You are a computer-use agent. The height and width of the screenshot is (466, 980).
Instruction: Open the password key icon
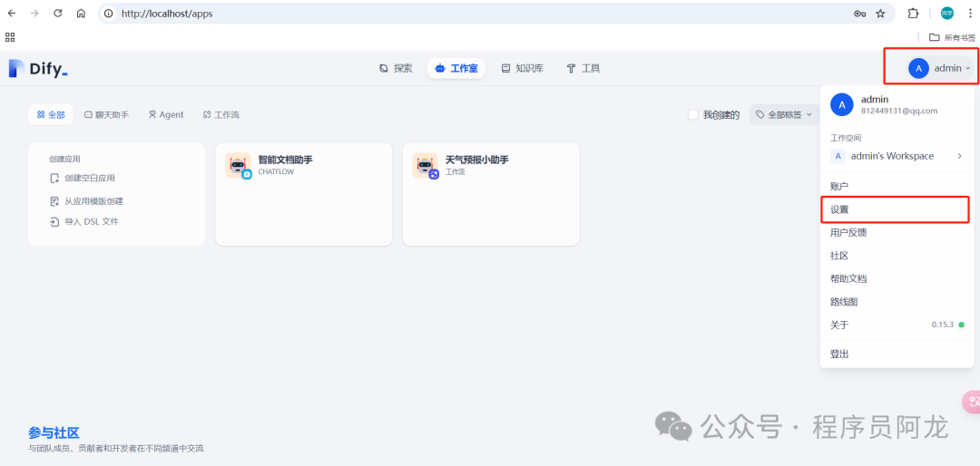(859, 14)
